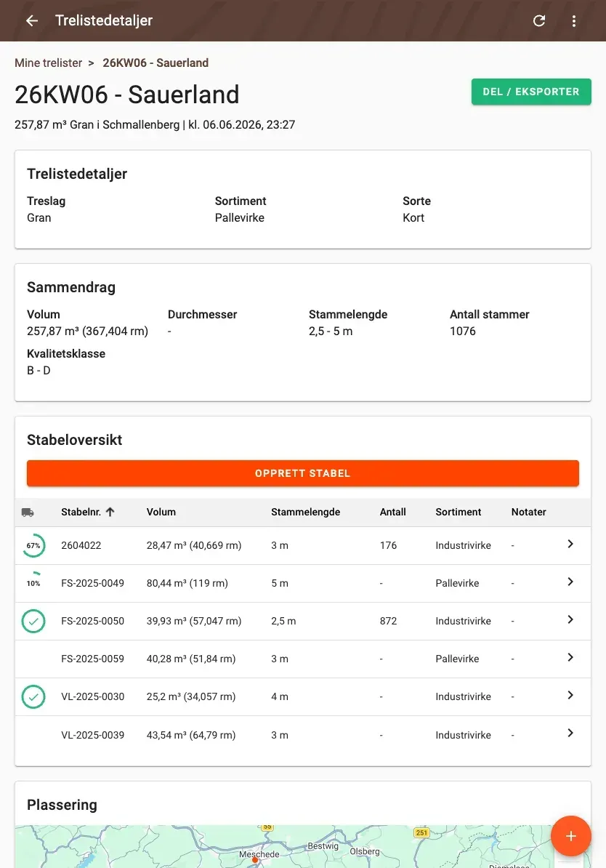The height and width of the screenshot is (868, 606).
Task: Sort by the Antall column header
Action: pos(393,512)
